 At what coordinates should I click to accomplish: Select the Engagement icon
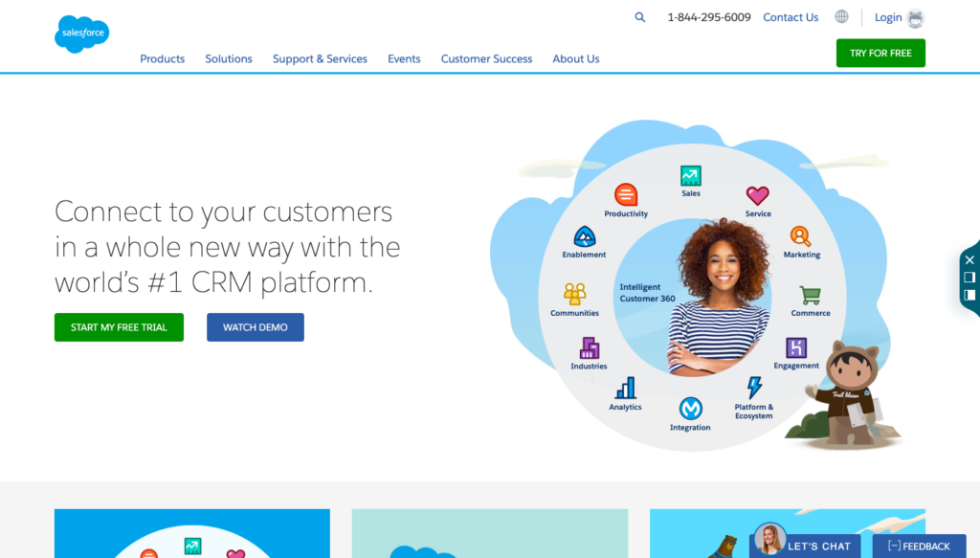click(x=796, y=347)
